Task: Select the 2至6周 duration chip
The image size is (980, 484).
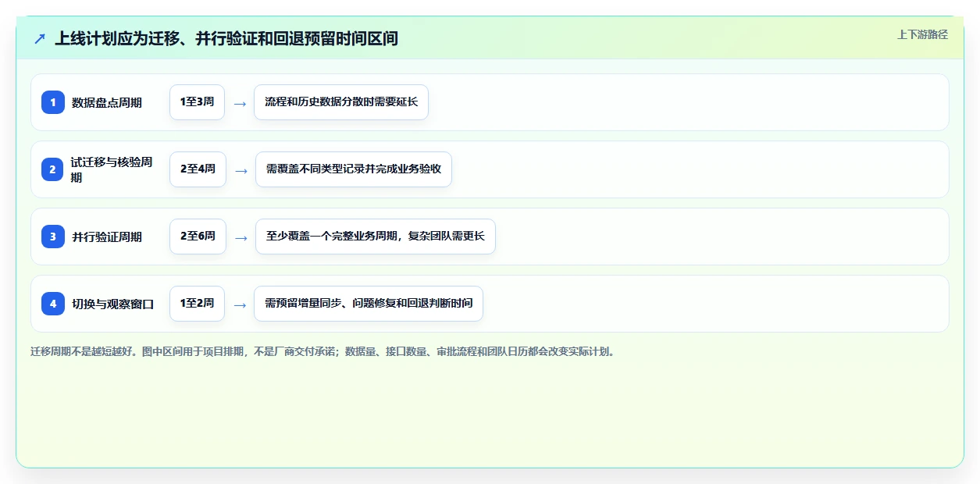Action: pos(198,237)
